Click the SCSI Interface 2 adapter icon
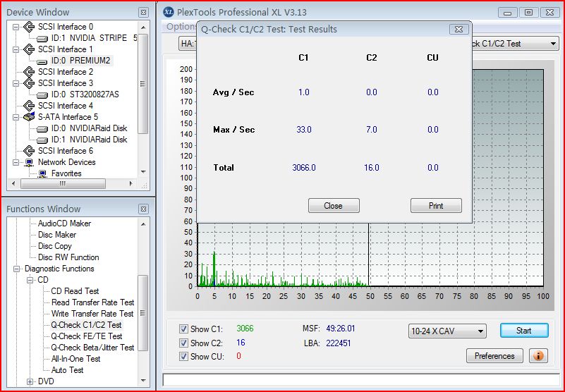Image resolution: width=565 pixels, height=392 pixels. 29,72
